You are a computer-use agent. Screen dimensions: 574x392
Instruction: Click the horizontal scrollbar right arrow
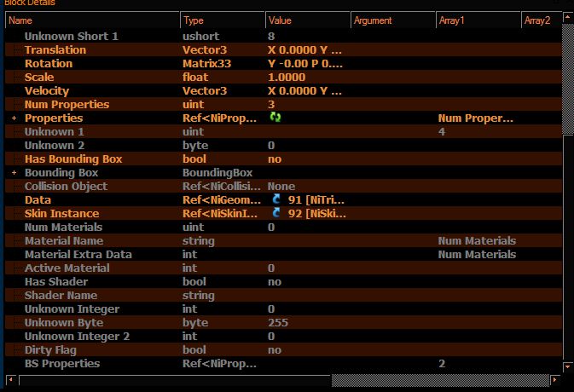[x=555, y=380]
